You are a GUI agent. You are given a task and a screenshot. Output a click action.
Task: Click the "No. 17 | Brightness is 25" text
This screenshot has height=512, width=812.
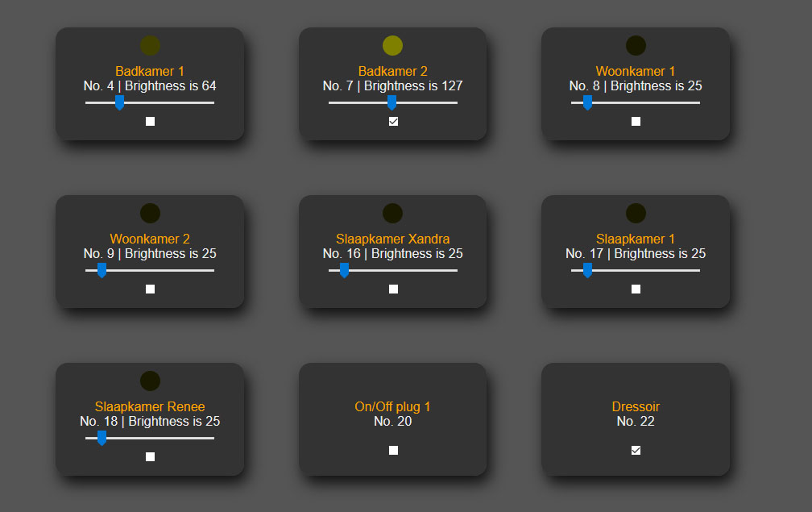coord(636,253)
